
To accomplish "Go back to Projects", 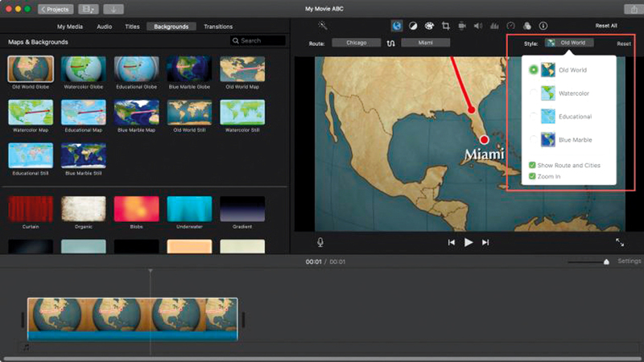I will click(54, 9).
